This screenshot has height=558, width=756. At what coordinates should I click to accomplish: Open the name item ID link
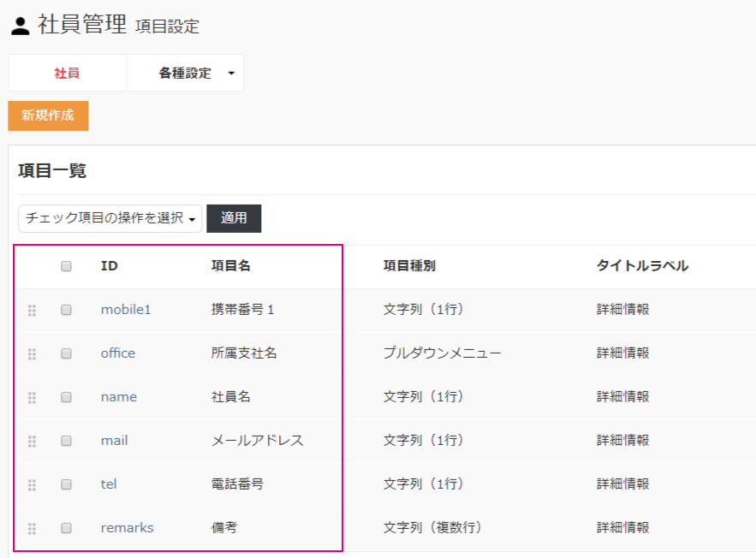point(119,397)
